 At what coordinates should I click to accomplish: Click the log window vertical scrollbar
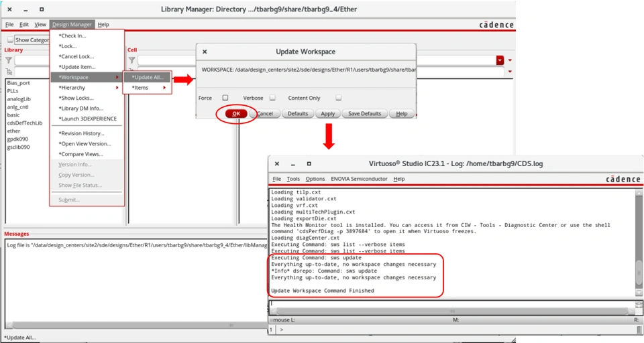pyautogui.click(x=639, y=242)
